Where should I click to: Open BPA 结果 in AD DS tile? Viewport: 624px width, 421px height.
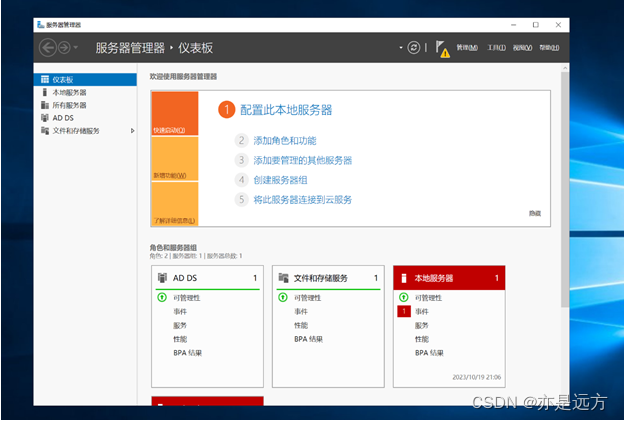click(x=188, y=353)
